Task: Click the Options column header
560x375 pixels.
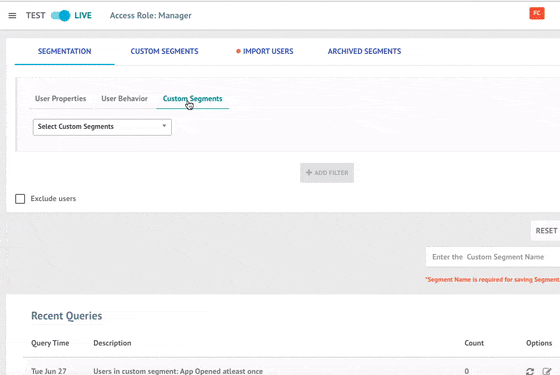Action: (x=539, y=343)
